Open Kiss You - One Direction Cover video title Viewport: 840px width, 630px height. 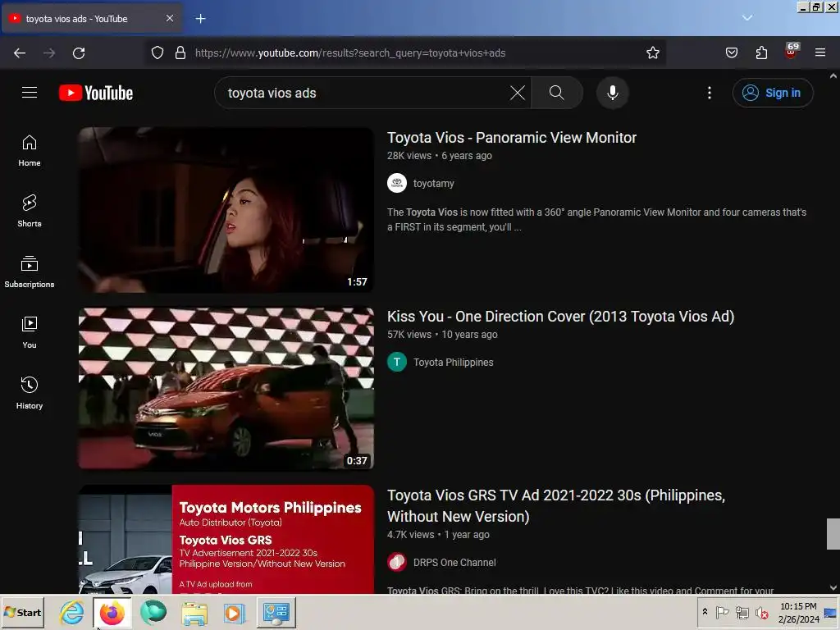(x=560, y=317)
